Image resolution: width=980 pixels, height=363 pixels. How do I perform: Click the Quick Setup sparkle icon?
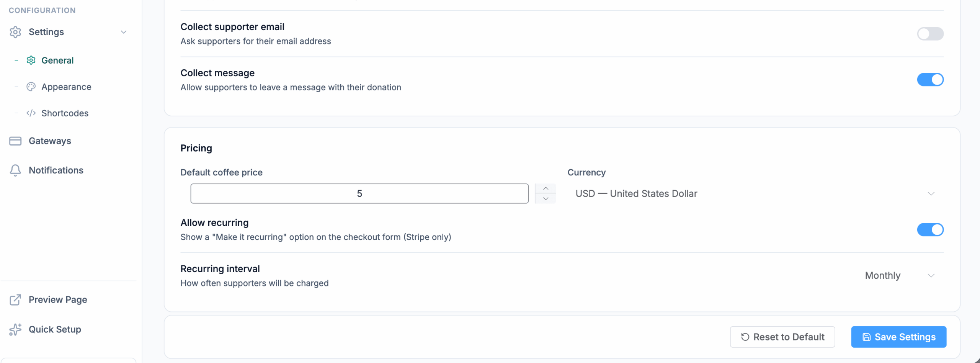coord(15,329)
